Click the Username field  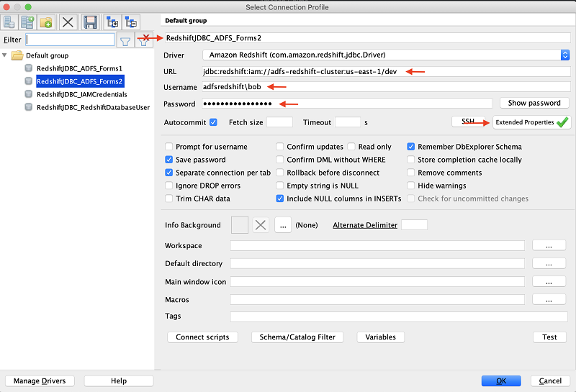pos(386,86)
